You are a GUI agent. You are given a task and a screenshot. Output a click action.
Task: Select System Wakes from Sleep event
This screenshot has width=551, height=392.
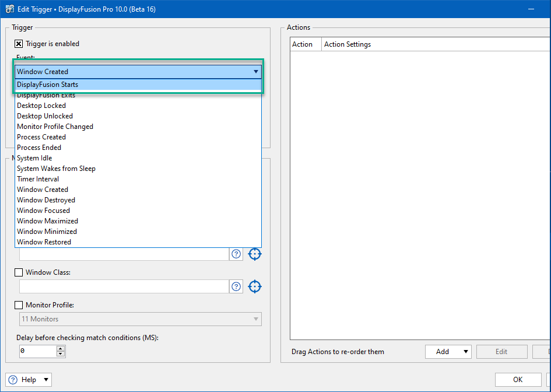pos(138,169)
